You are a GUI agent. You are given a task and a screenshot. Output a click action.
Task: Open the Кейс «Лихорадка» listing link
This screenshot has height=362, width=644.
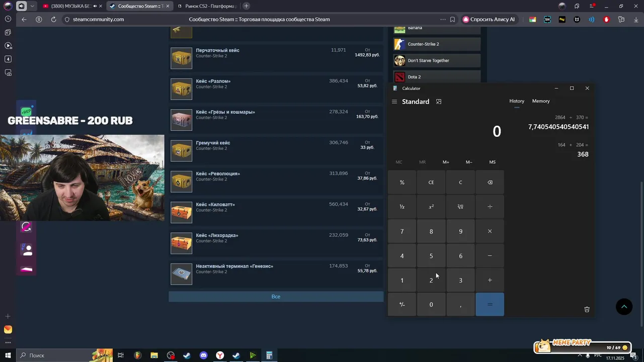click(217, 235)
